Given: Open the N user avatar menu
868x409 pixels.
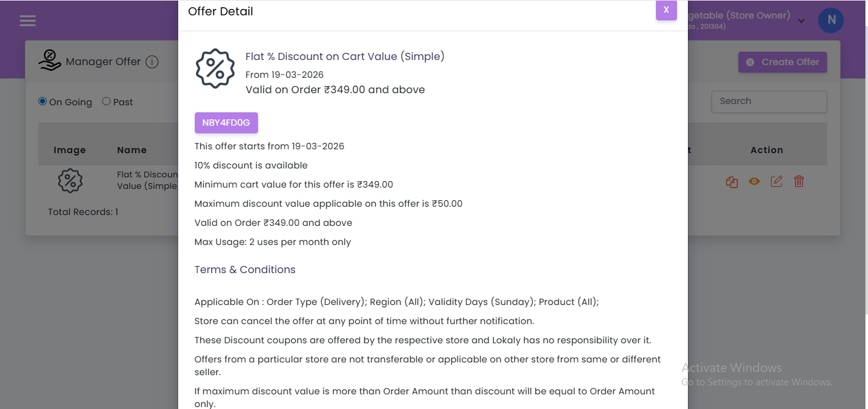Looking at the screenshot, I should coord(831,20).
